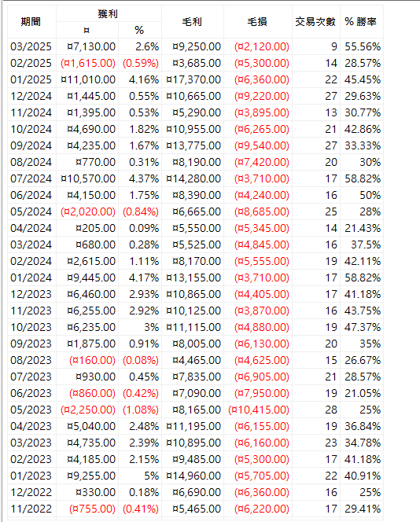The image size is (420, 522).
Task: Click the 毛損 column header
Action: pyautogui.click(x=258, y=22)
